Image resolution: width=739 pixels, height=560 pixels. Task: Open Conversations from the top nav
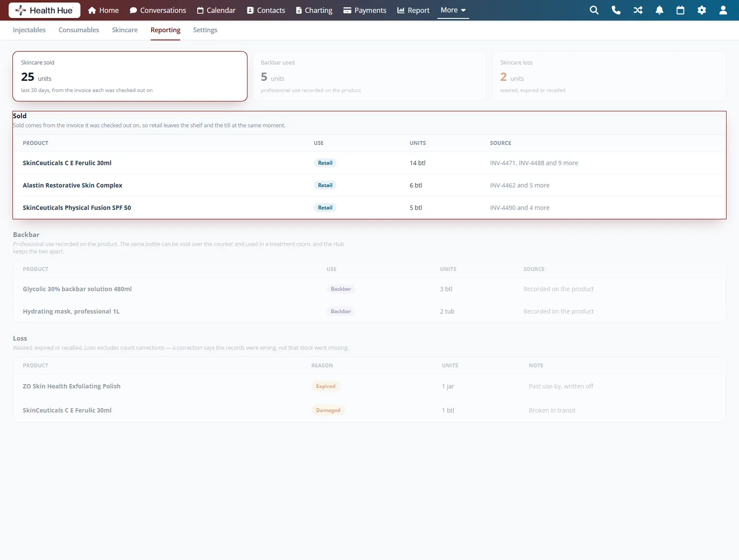coord(158,10)
